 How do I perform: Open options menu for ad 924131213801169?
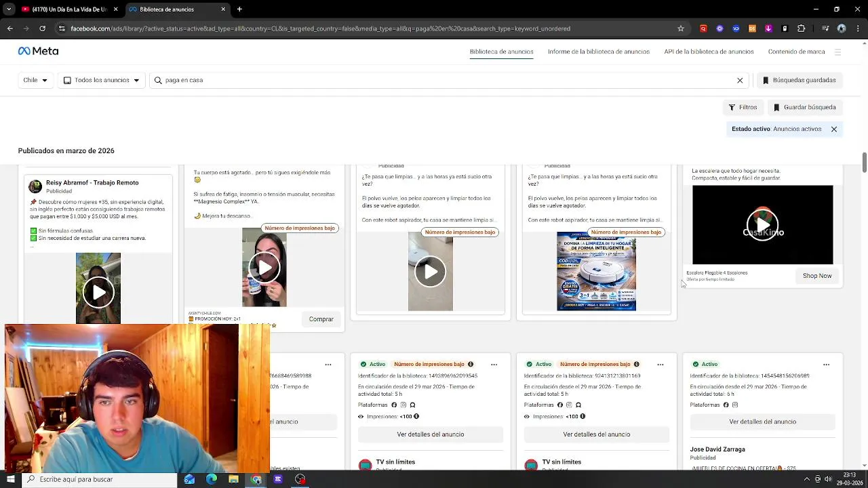click(x=660, y=364)
